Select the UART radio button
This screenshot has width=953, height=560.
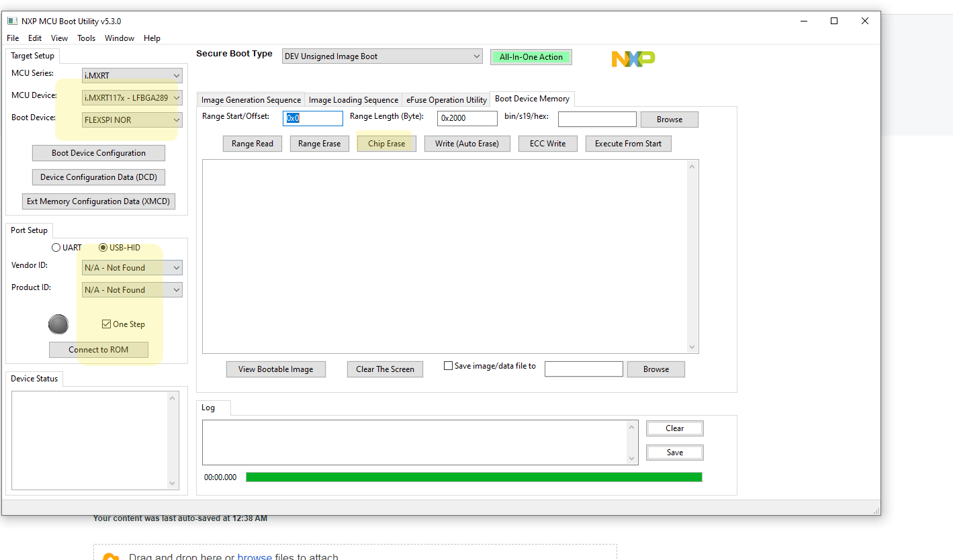pos(56,247)
